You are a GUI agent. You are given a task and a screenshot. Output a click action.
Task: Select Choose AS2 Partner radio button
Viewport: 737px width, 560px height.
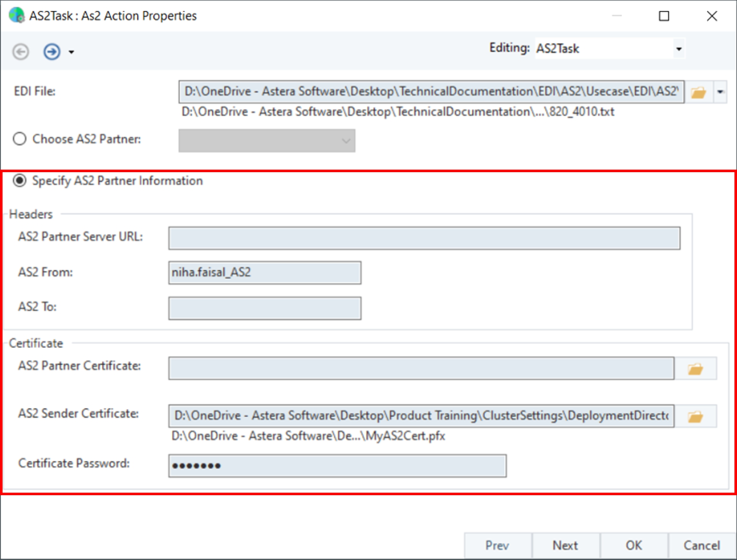click(20, 139)
